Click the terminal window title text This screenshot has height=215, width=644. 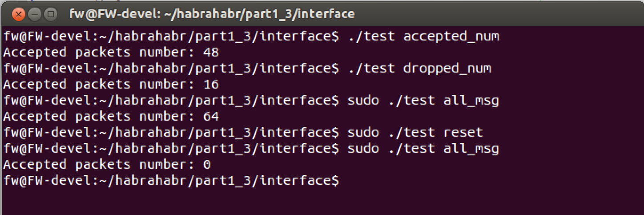pos(212,14)
